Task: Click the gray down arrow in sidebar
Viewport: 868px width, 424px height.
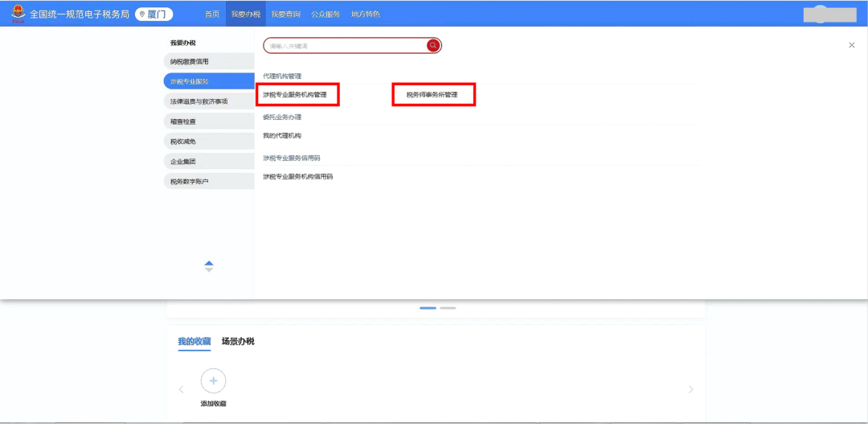Action: tap(209, 270)
